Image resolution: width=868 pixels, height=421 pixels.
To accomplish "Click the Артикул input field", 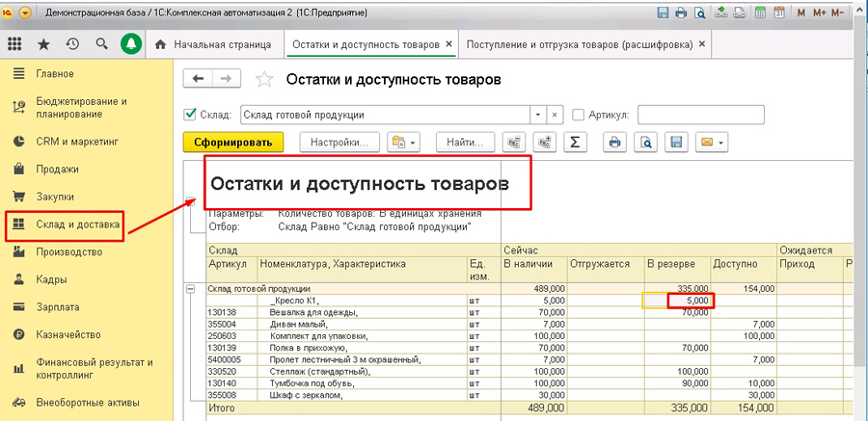I will tap(701, 115).
